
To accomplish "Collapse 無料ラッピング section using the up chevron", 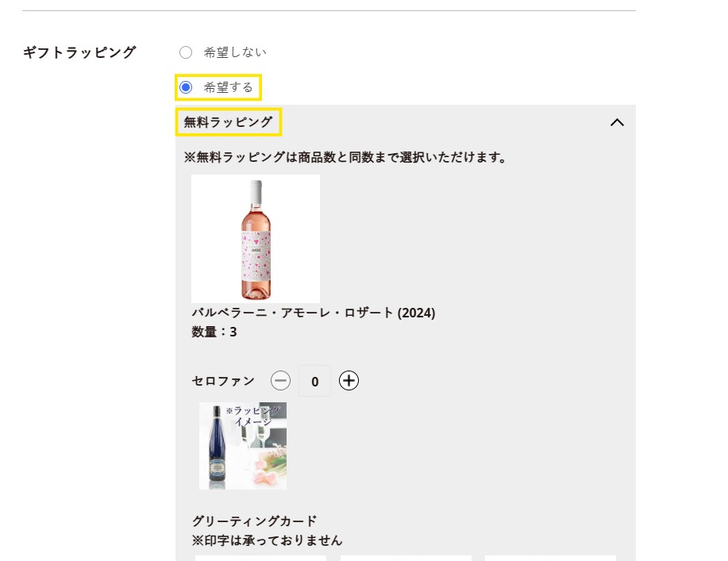I will (618, 123).
